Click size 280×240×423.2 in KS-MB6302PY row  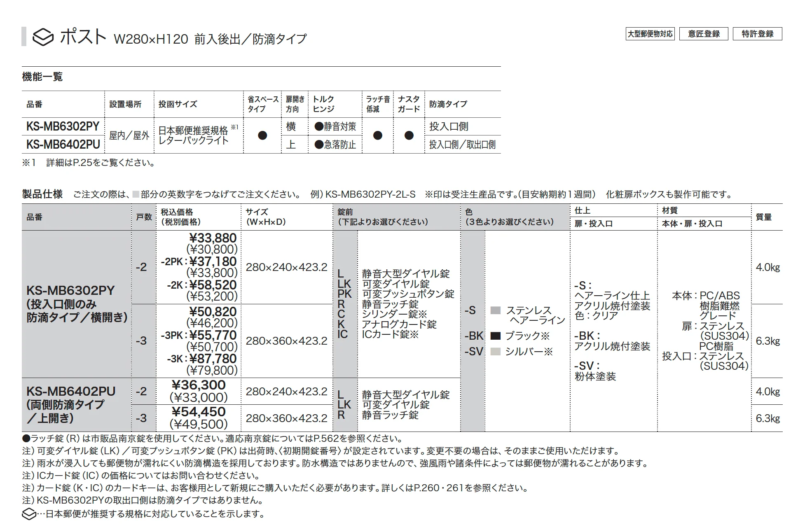[x=286, y=267]
